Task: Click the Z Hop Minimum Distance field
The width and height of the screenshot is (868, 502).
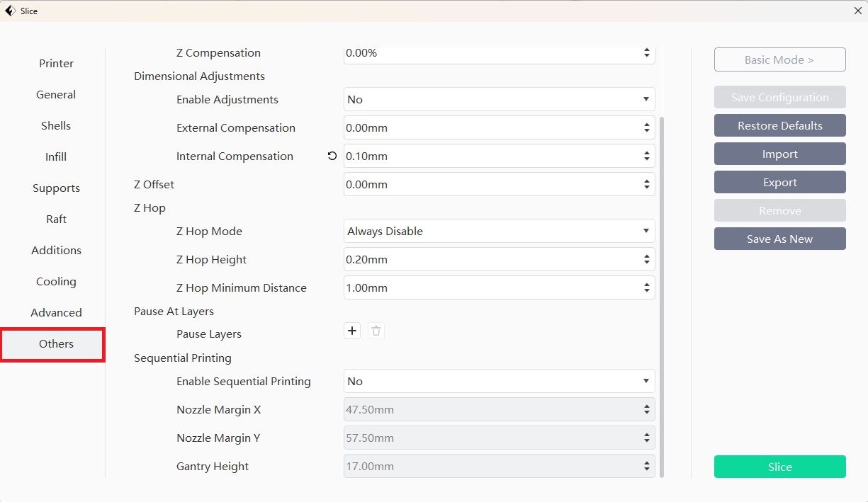Action: 492,288
